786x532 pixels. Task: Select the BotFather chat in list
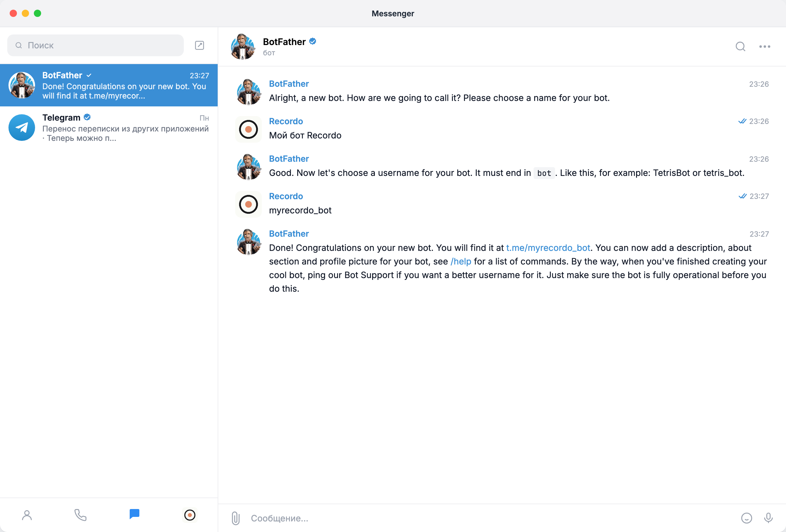[x=109, y=85]
